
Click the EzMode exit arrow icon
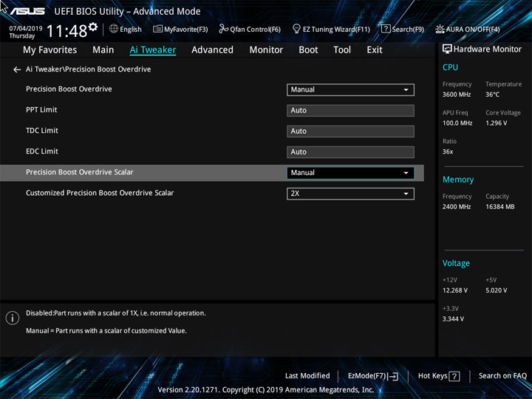point(393,376)
